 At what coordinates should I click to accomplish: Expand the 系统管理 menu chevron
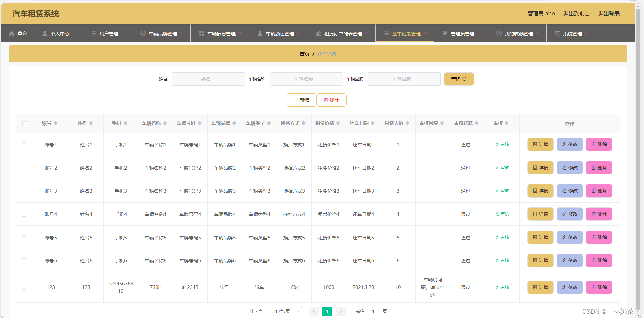[587, 33]
